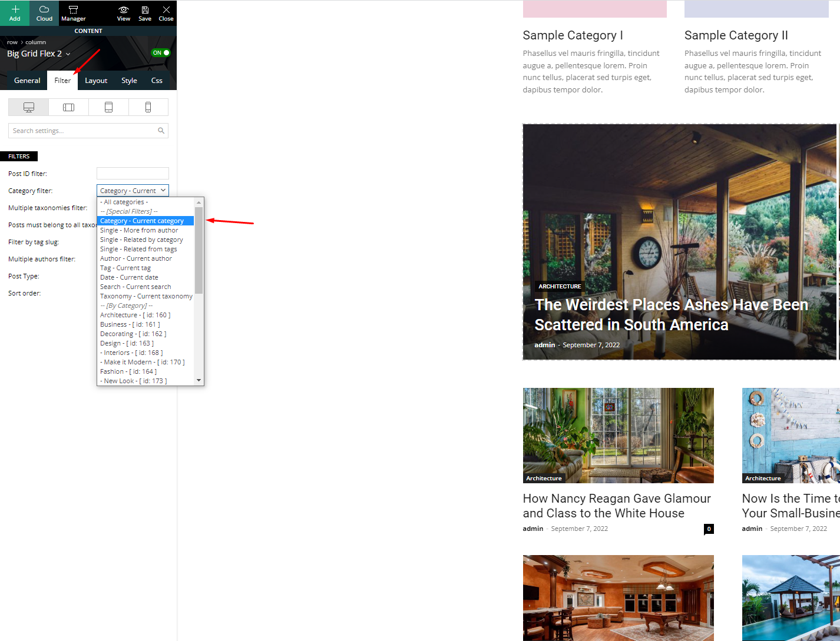Switch to the General tab
The height and width of the screenshot is (641, 840).
(27, 81)
